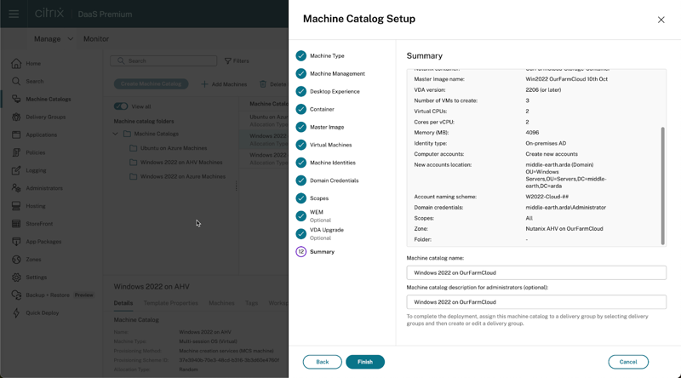This screenshot has height=378, width=681.
Task: Select Windows 2022 on AHV Machines folder
Action: pos(181,162)
